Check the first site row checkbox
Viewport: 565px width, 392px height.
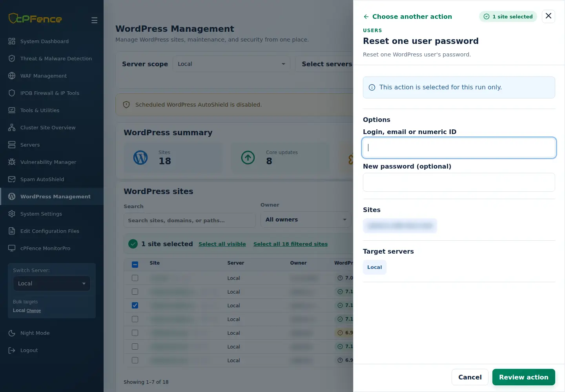pos(135,278)
